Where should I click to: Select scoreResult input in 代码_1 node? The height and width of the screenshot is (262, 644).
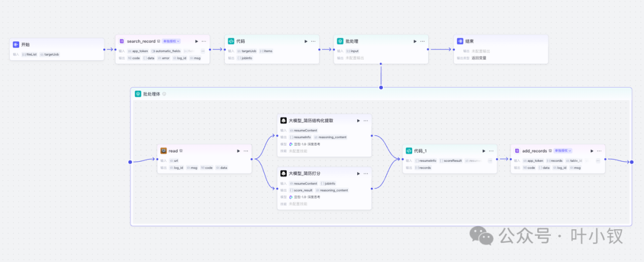click(x=451, y=161)
